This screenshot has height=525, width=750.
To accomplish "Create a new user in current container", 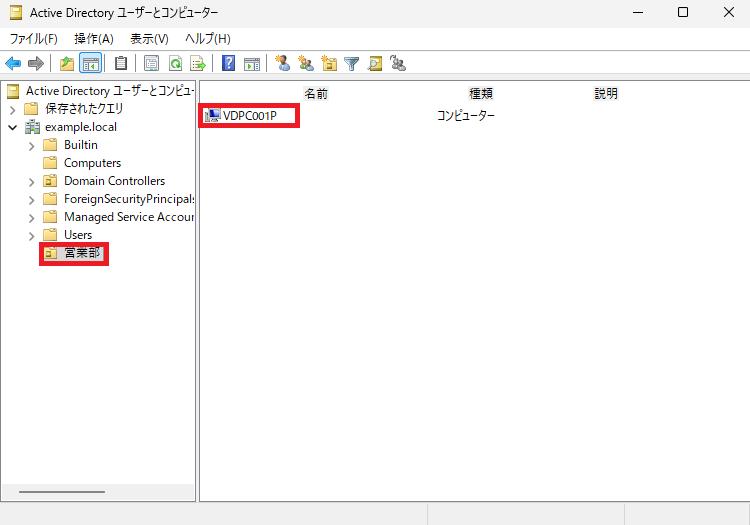I will 283,63.
